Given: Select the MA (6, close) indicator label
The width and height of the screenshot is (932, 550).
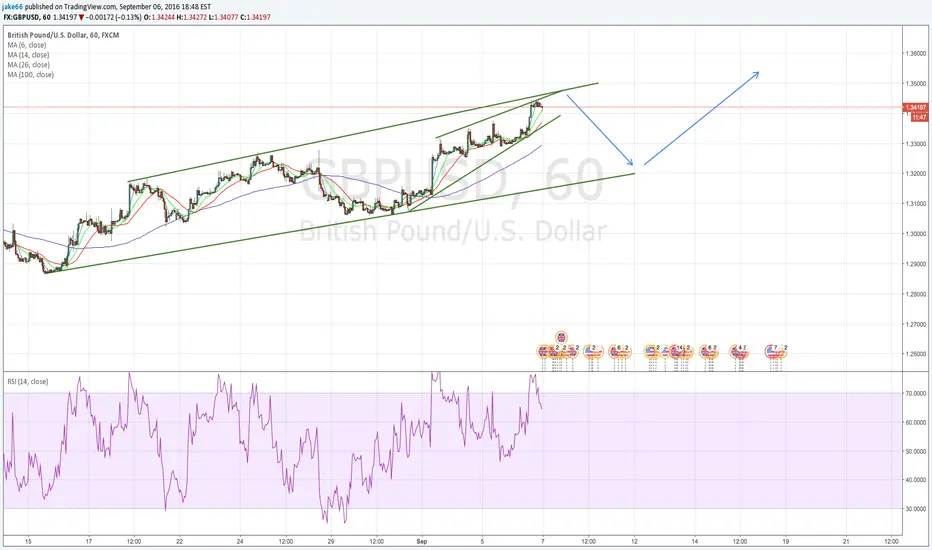Looking at the screenshot, I should click(27, 45).
